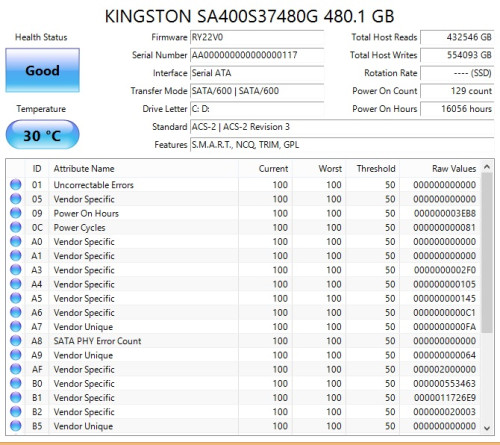
Task: Click the Power On Hours value 16056 hours
Action: [x=457, y=109]
